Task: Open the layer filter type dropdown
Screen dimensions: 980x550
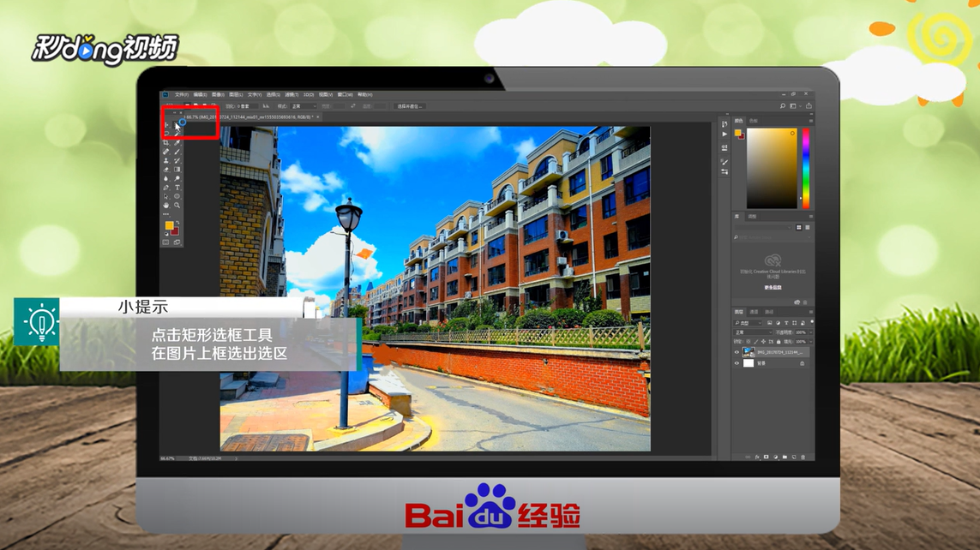Action: (x=749, y=323)
